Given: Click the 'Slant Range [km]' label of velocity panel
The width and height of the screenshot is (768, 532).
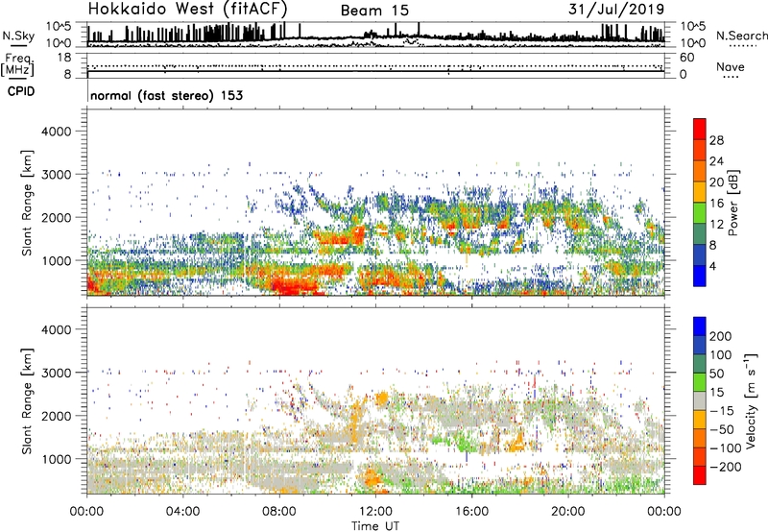Looking at the screenshot, I should click(x=27, y=401).
